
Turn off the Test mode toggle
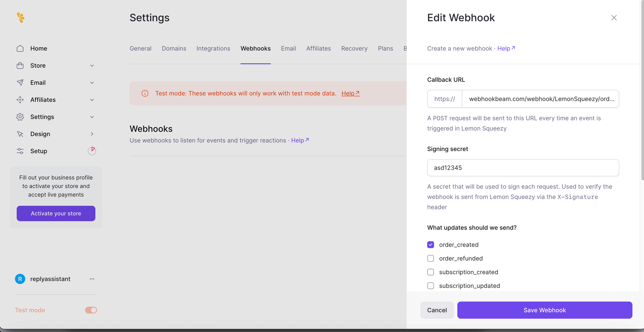(x=91, y=310)
